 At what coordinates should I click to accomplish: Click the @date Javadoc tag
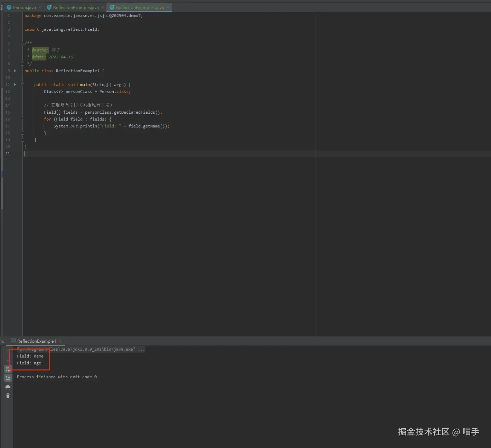(x=39, y=57)
